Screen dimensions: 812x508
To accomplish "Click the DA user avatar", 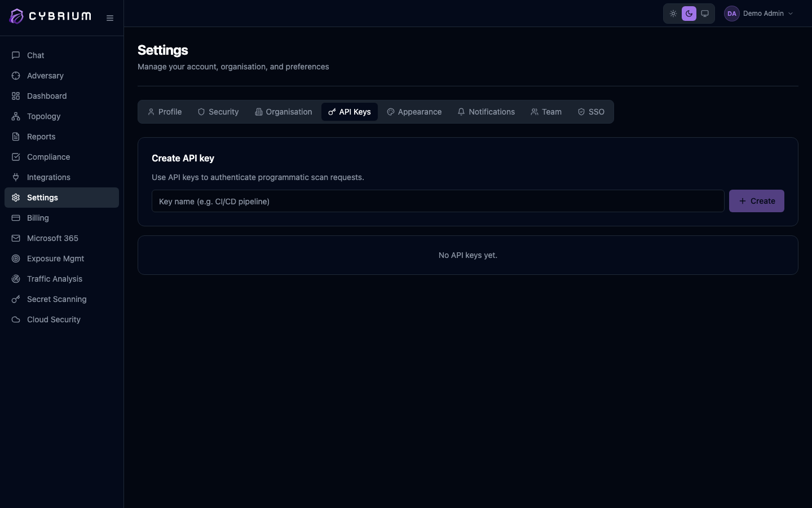I will (x=731, y=14).
